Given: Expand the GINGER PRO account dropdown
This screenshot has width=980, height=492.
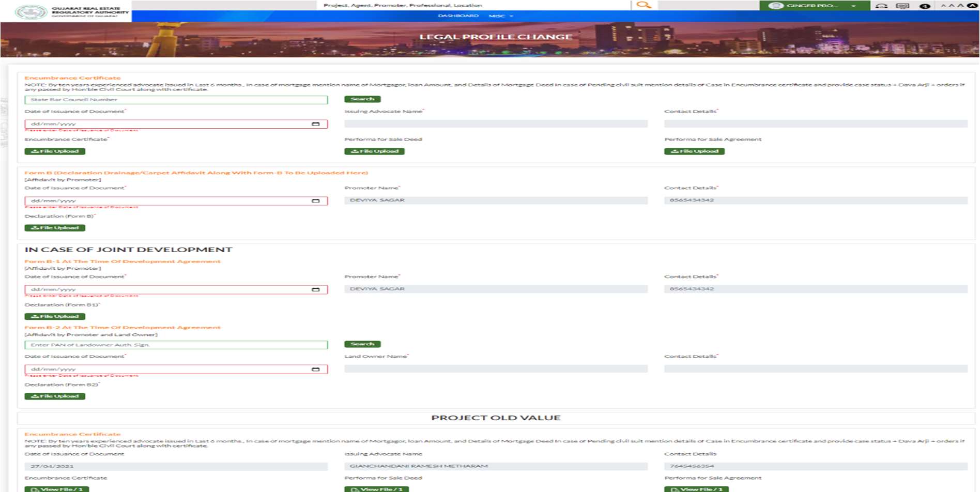Looking at the screenshot, I should pyautogui.click(x=853, y=6).
